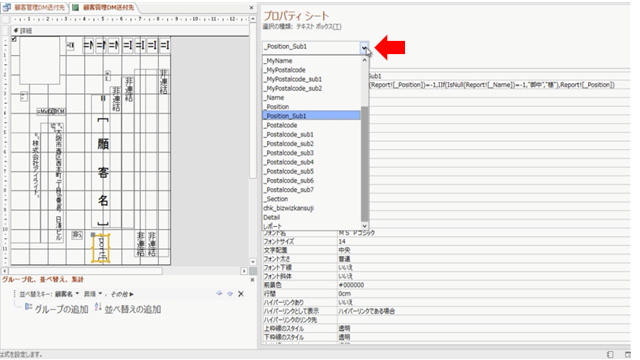Click the 前景色 value #000000

pyautogui.click(x=484, y=285)
